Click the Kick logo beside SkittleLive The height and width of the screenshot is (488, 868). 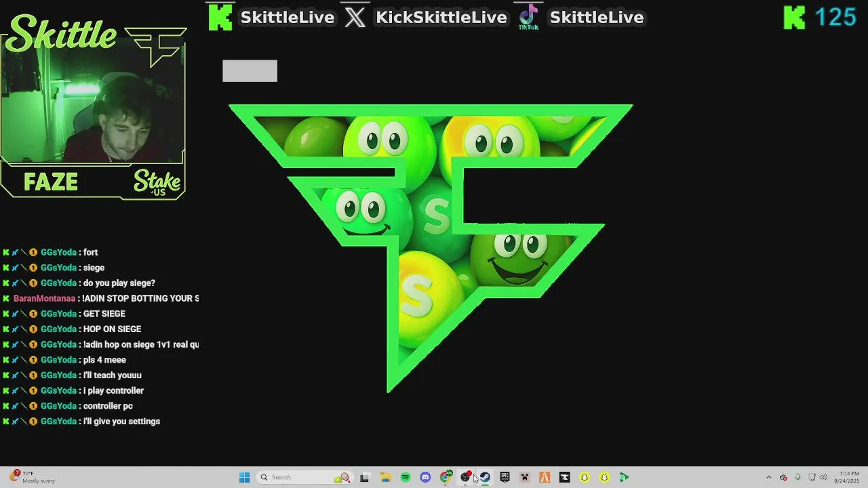point(220,17)
